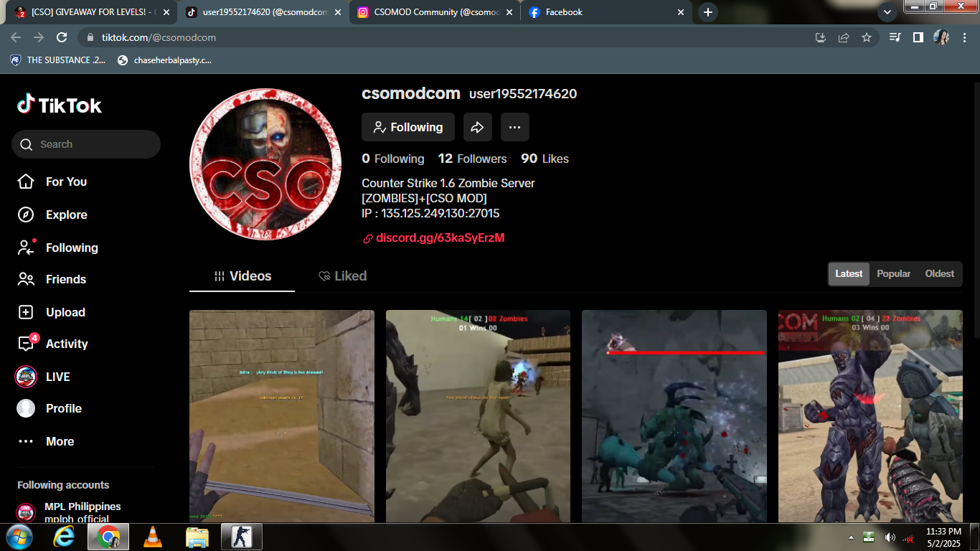The width and height of the screenshot is (980, 551).
Task: Go to LIVE in the sidebar
Action: [57, 377]
